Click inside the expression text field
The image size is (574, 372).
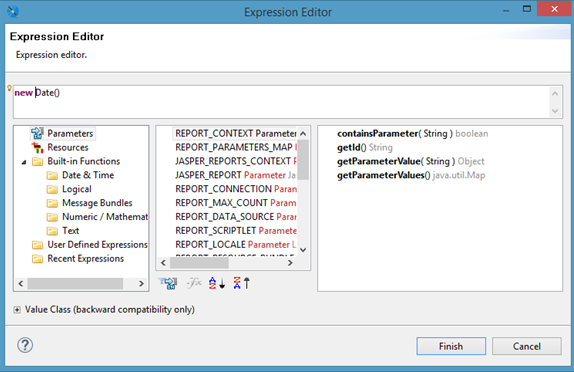pyautogui.click(x=282, y=102)
